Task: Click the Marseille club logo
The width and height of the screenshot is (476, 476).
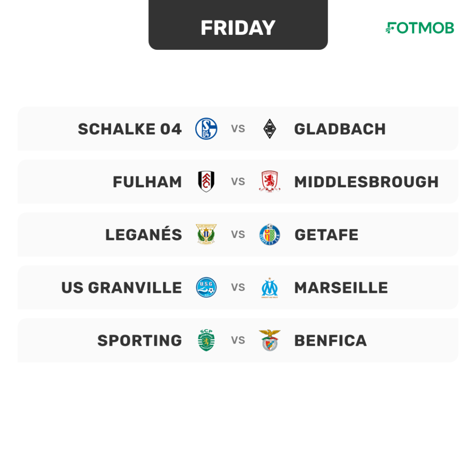Action: click(270, 287)
